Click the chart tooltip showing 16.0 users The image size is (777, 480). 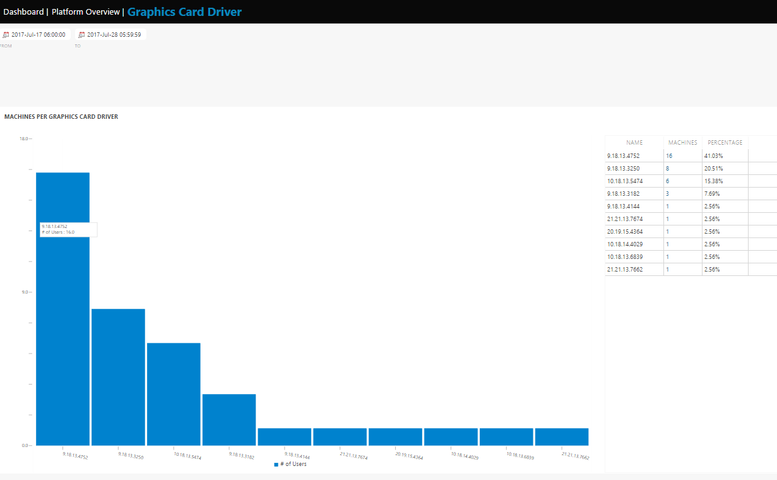[x=68, y=229]
